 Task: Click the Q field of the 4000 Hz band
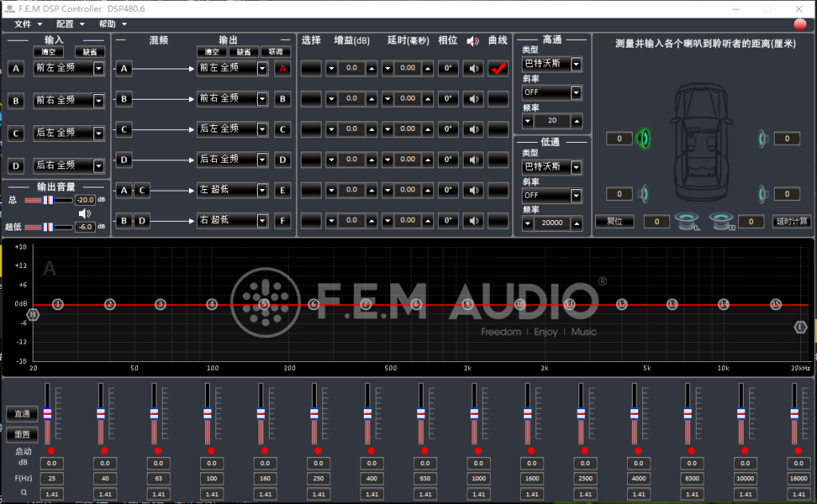pos(638,494)
